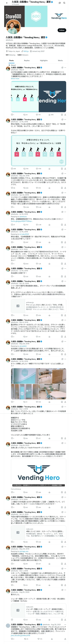Image resolution: width=72 pixels, height=644 pixels.
Task: Open the 600.jp profile link
Action: tap(26, 51)
